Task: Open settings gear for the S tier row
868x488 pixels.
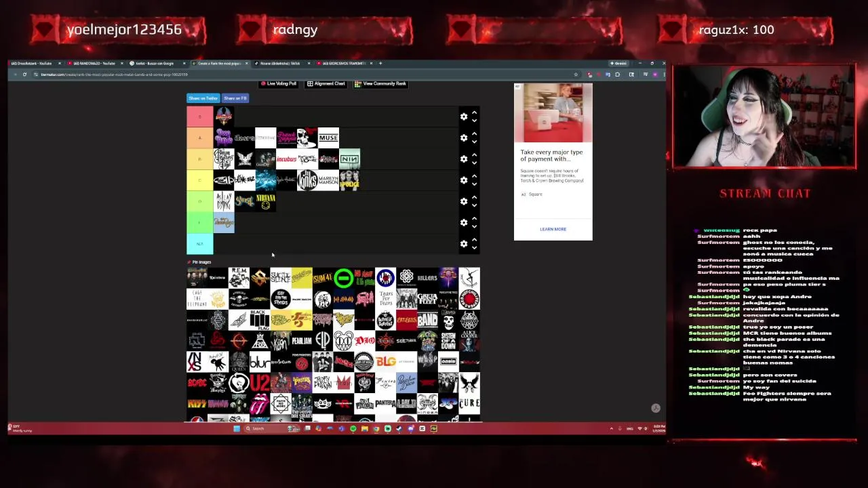Action: click(x=464, y=117)
